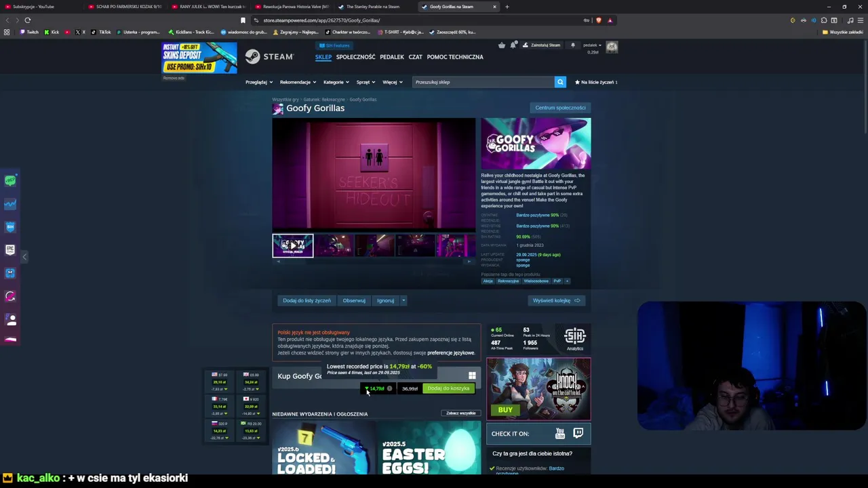This screenshot has width=868, height=488.
Task: Click green Dodaj do koszyka button
Action: point(448,388)
